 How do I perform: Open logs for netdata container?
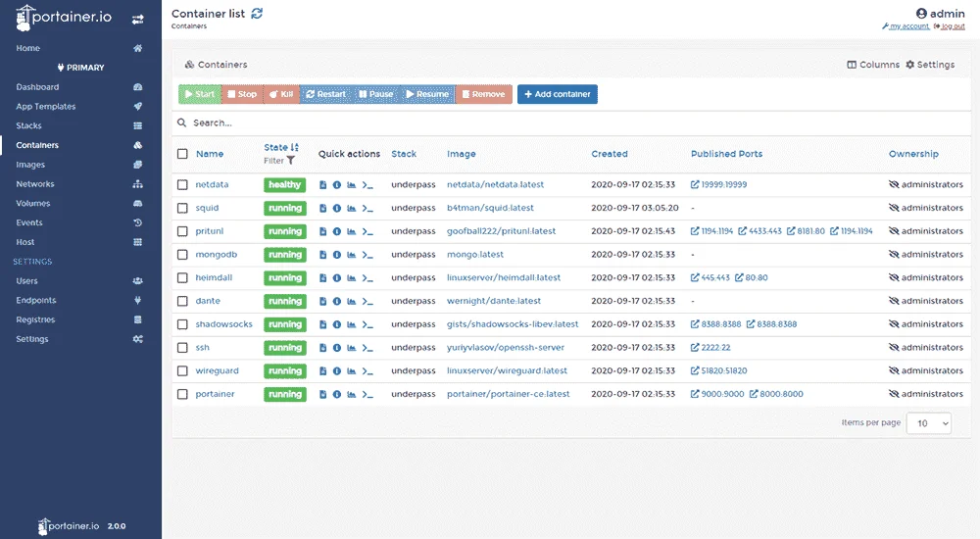(x=323, y=185)
